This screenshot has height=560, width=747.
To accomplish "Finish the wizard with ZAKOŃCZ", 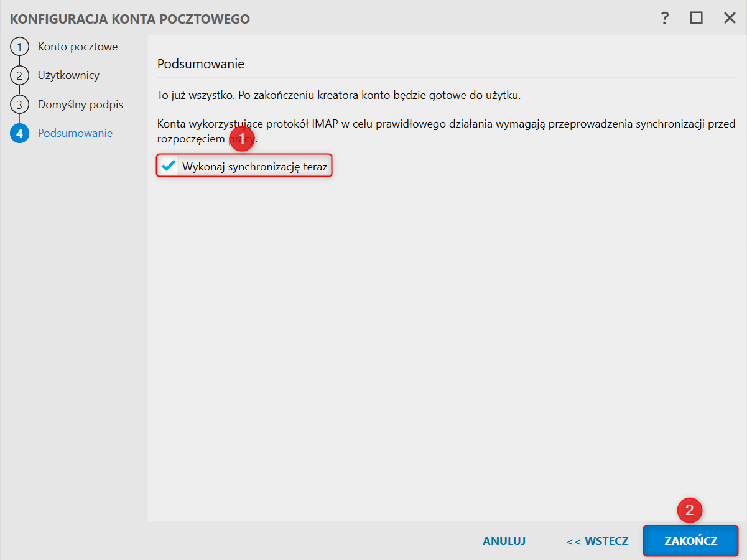I will coord(690,541).
